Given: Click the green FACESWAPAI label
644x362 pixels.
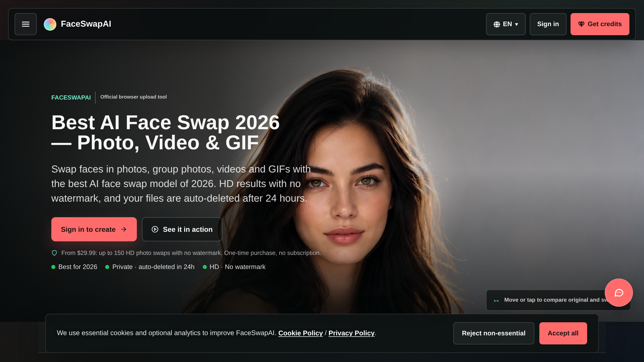Looking at the screenshot, I should click(71, 98).
